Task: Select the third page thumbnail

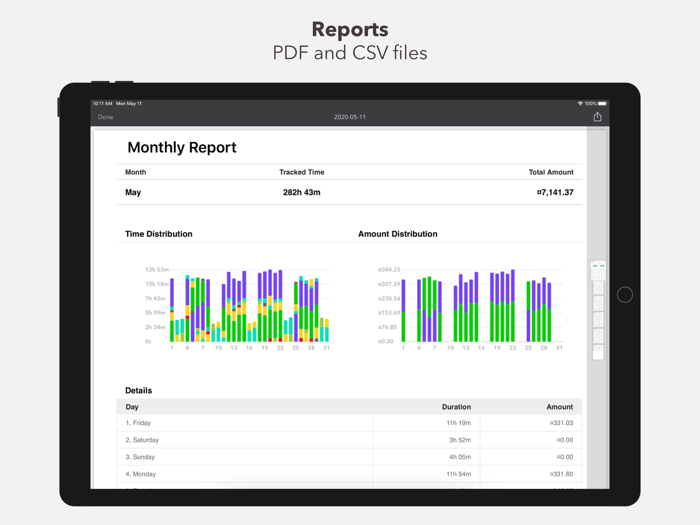Action: [598, 304]
